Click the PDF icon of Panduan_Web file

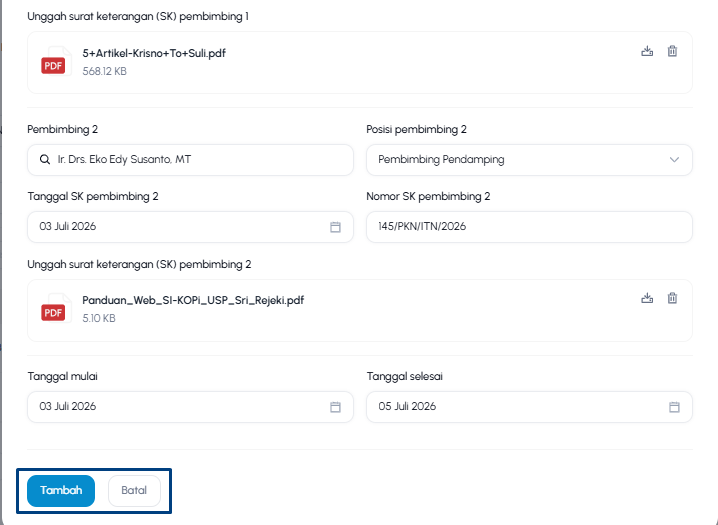(x=55, y=309)
